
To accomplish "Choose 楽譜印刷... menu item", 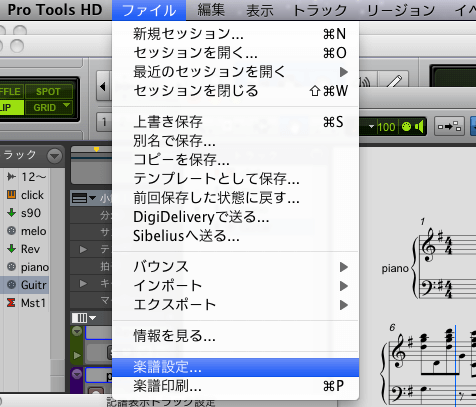I will pyautogui.click(x=235, y=386).
